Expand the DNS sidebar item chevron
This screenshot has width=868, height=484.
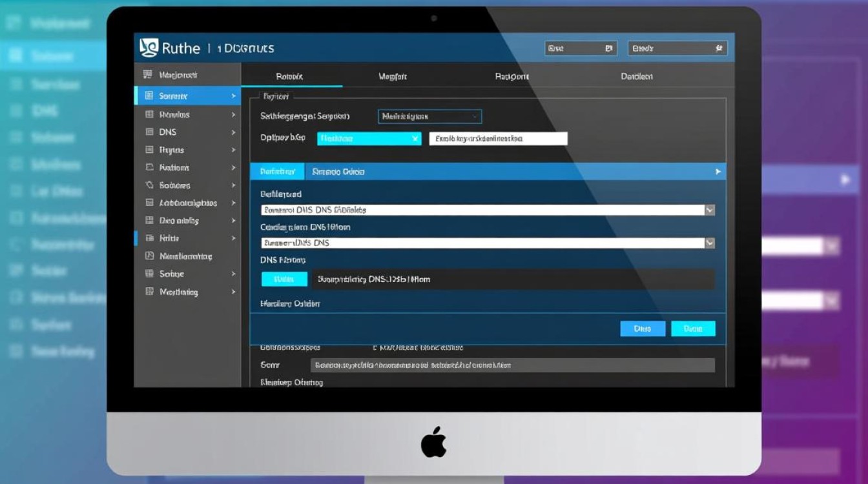click(x=233, y=132)
